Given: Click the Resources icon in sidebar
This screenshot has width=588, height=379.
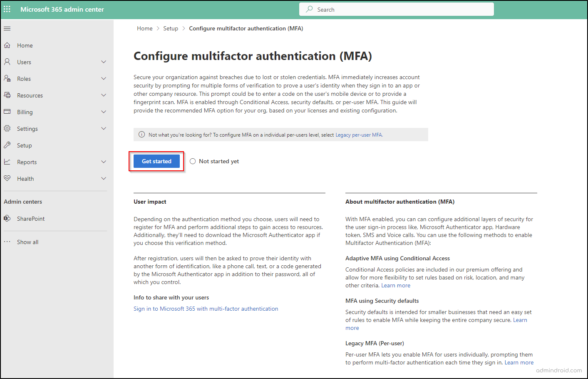Looking at the screenshot, I should tap(7, 95).
